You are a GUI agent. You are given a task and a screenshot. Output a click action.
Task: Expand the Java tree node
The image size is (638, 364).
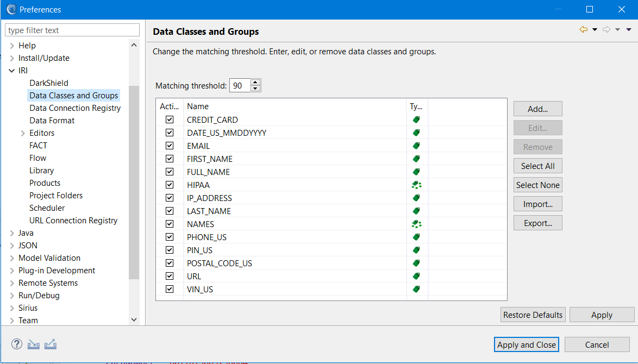(12, 233)
